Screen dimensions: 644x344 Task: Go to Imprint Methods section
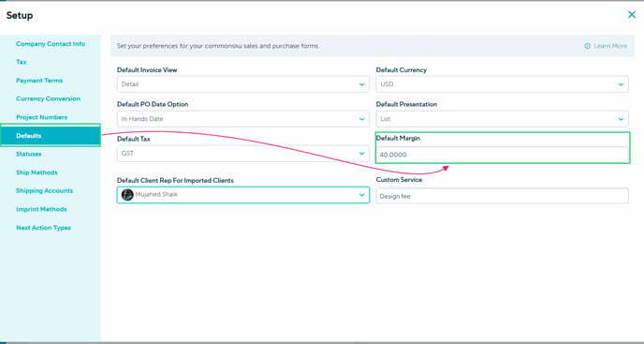(41, 209)
